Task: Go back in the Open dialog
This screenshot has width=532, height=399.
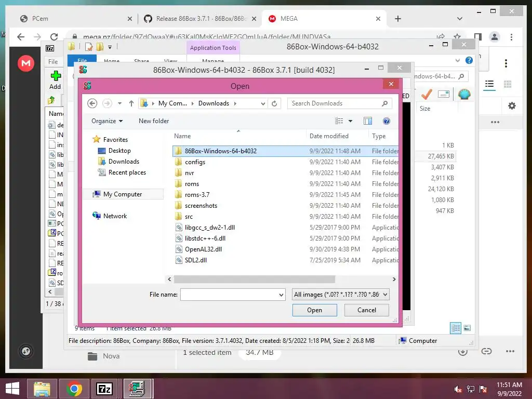Action: pos(92,103)
